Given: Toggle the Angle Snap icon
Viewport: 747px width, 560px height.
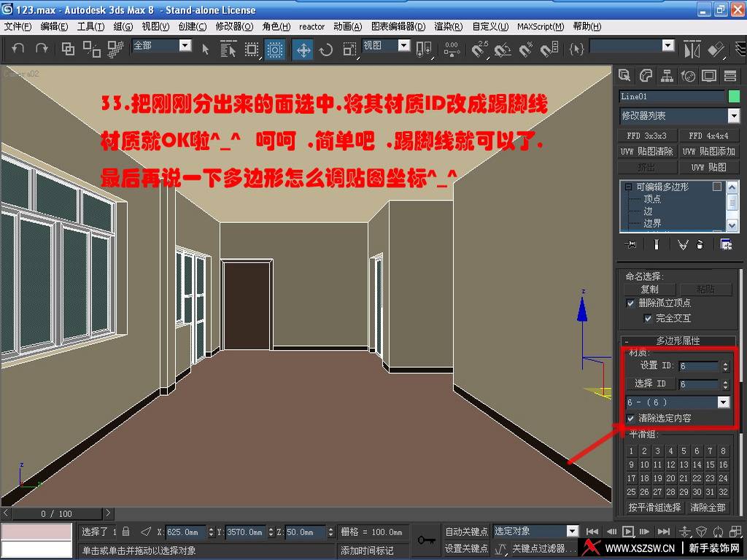Looking at the screenshot, I should pos(502,49).
